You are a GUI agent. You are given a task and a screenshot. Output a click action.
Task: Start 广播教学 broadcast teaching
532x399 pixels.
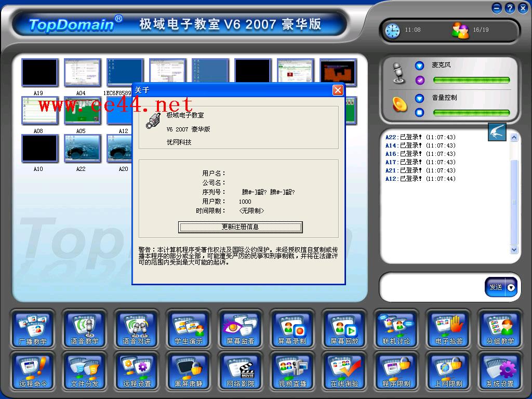click(33, 329)
